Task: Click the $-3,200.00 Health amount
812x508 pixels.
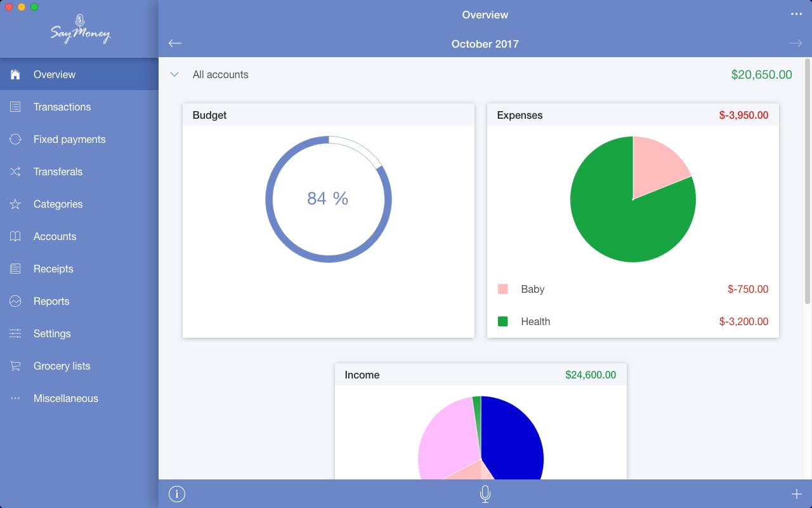Action: [x=743, y=321]
